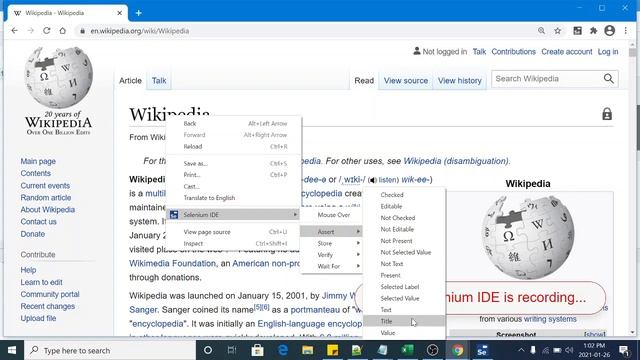Image resolution: width=640 pixels, height=360 pixels.
Task: Click the Create account link
Action: point(567,52)
